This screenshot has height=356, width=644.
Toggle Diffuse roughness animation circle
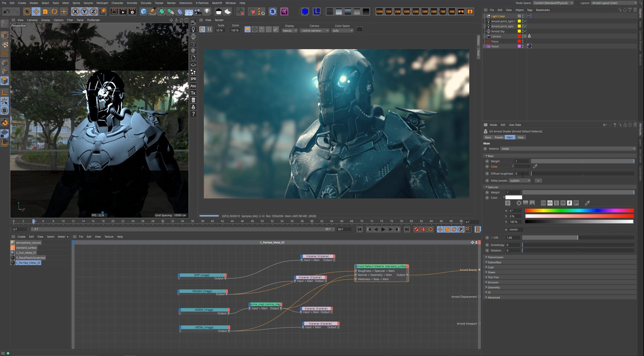pos(487,174)
